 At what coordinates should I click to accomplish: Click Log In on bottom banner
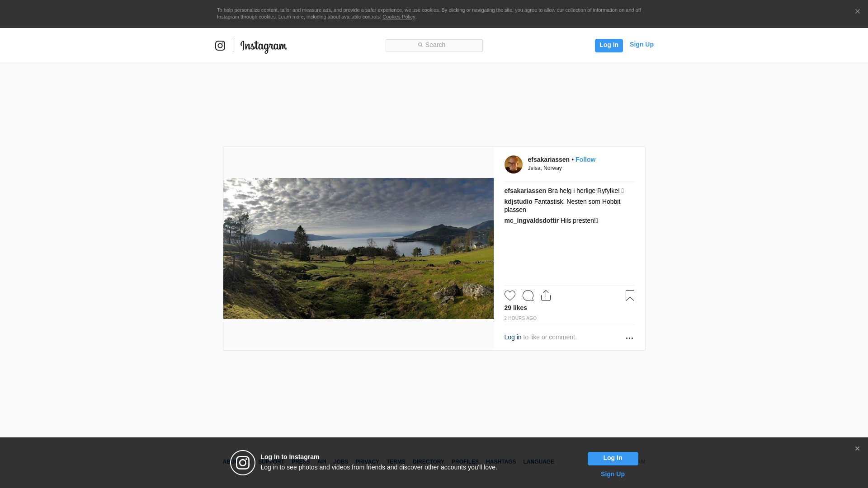[x=613, y=458]
